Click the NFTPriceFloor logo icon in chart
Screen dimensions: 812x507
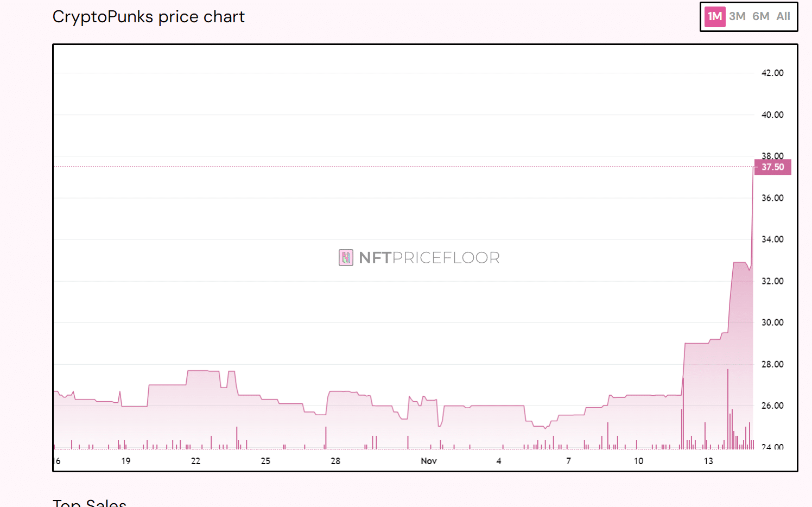pyautogui.click(x=346, y=257)
